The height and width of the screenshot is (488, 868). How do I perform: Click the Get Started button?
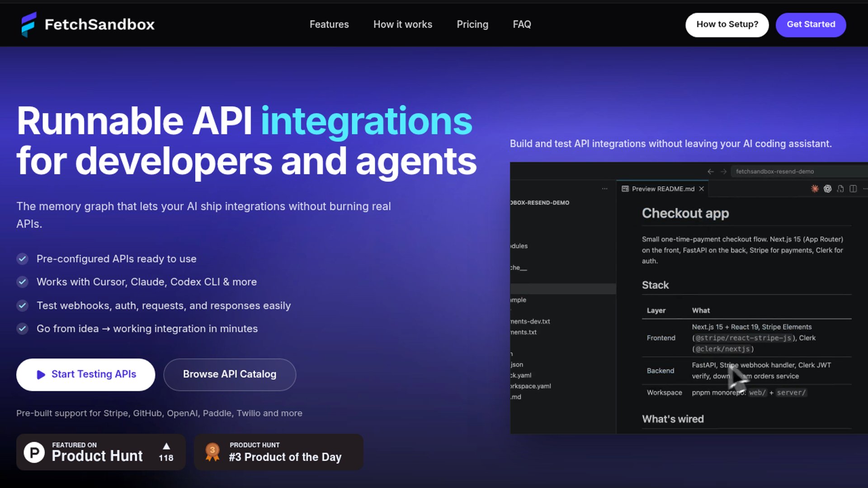pyautogui.click(x=811, y=24)
